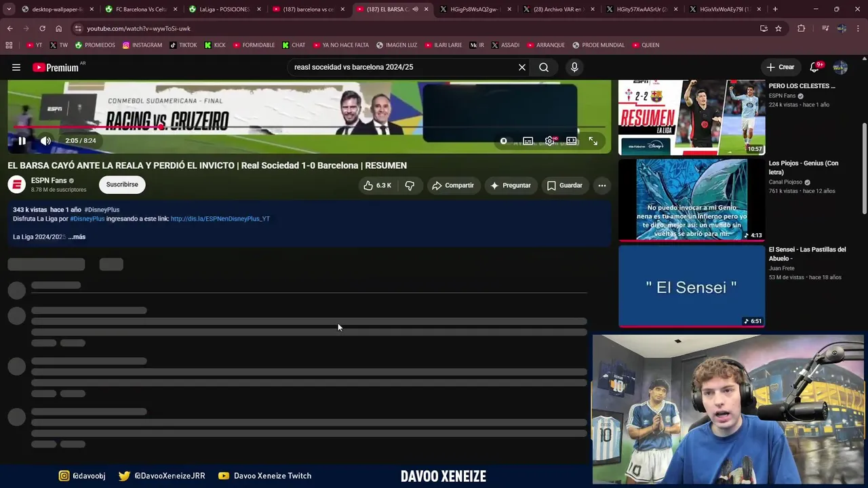The image size is (868, 488).
Task: Go to the browser home page
Action: point(58,28)
